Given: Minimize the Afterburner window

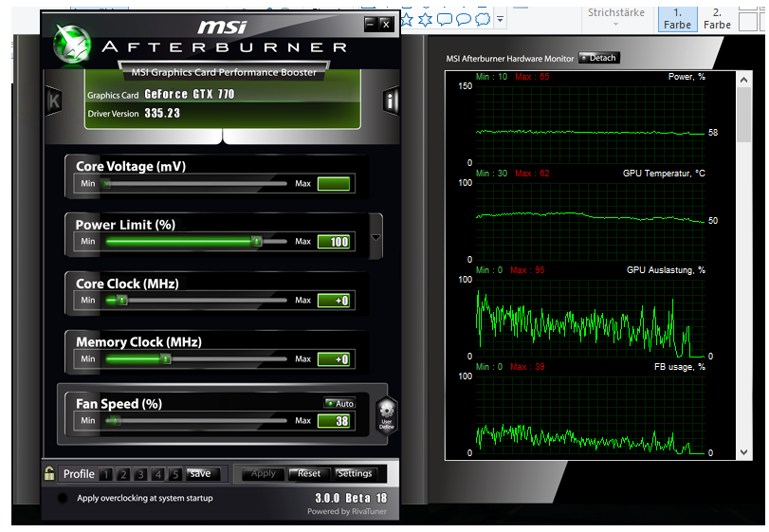Looking at the screenshot, I should pos(371,24).
